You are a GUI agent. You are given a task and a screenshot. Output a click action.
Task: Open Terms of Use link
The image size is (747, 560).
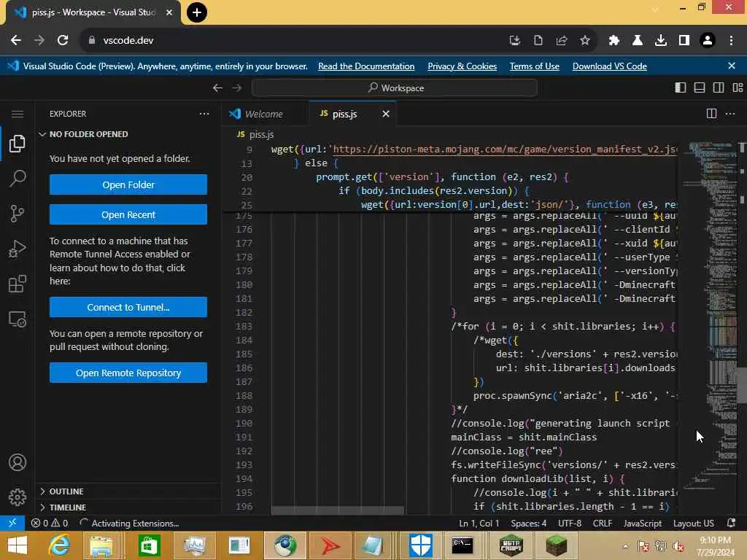535,66
